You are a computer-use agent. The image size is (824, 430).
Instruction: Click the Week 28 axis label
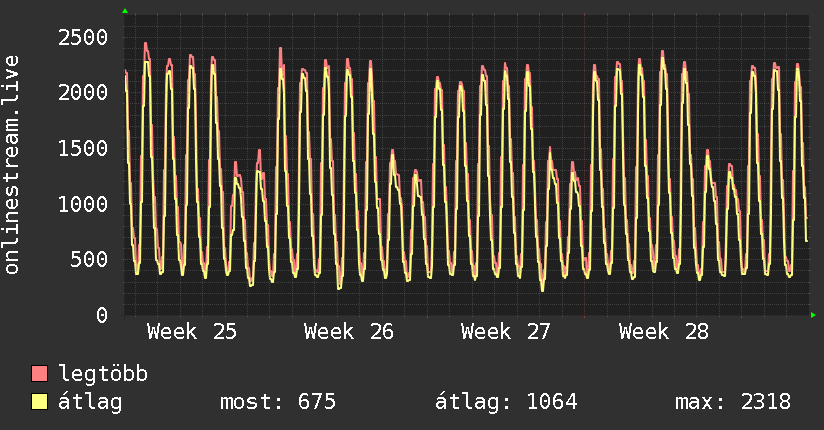(x=664, y=332)
